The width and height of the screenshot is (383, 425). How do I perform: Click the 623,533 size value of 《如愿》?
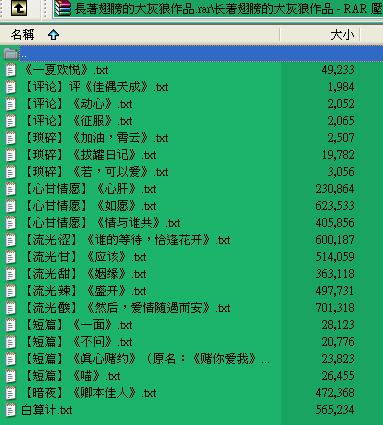point(335,206)
